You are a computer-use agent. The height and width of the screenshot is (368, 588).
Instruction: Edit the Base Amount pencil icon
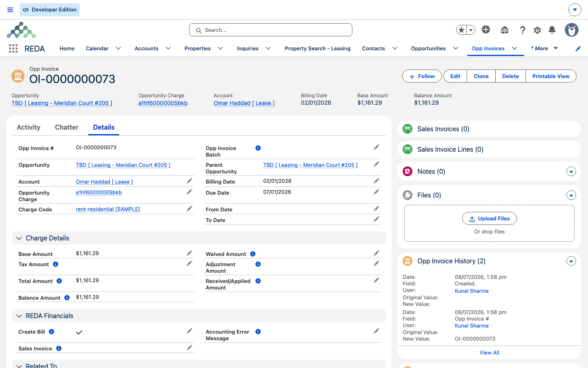pos(189,253)
